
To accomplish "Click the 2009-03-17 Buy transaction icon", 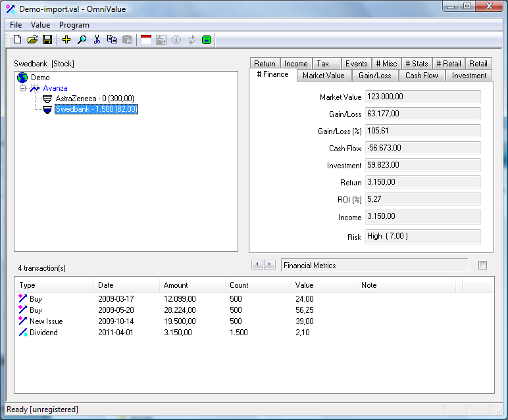I will pyautogui.click(x=22, y=298).
